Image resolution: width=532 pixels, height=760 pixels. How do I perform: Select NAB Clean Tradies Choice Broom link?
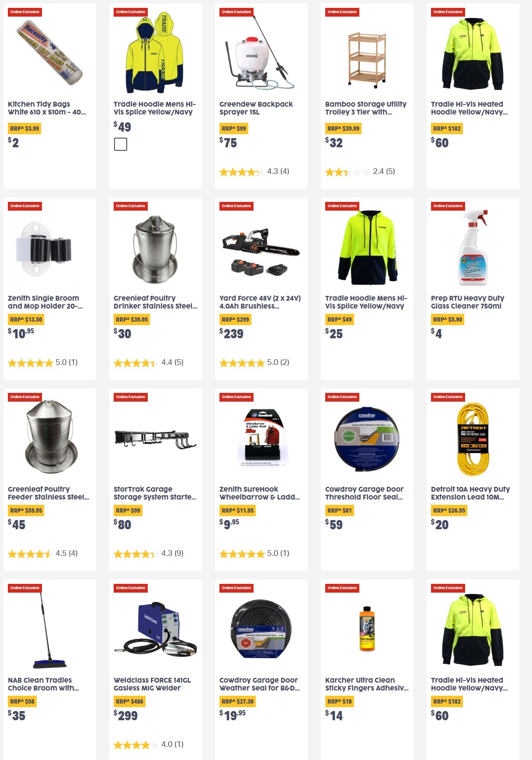click(43, 684)
